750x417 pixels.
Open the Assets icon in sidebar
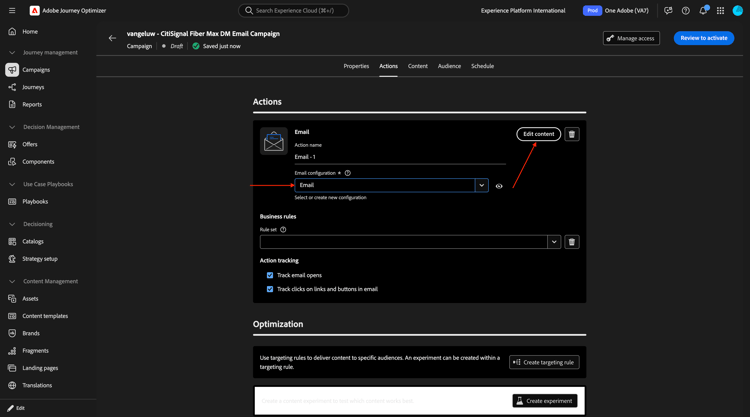12,298
